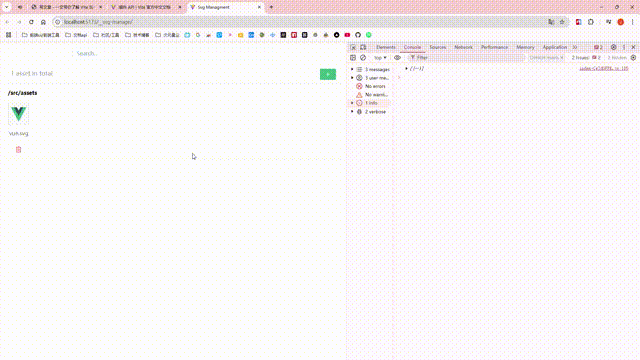640x360 pixels.
Task: Open the 'top' context dropdown
Action: [380, 58]
